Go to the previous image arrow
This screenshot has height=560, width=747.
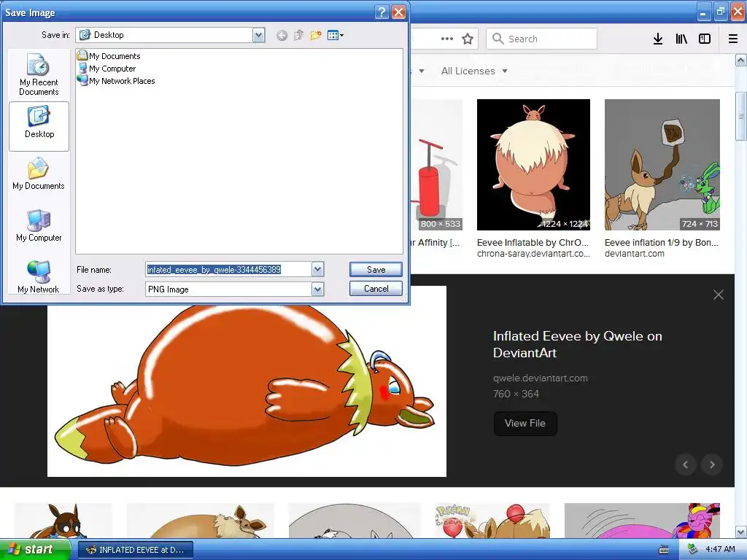[x=686, y=464]
